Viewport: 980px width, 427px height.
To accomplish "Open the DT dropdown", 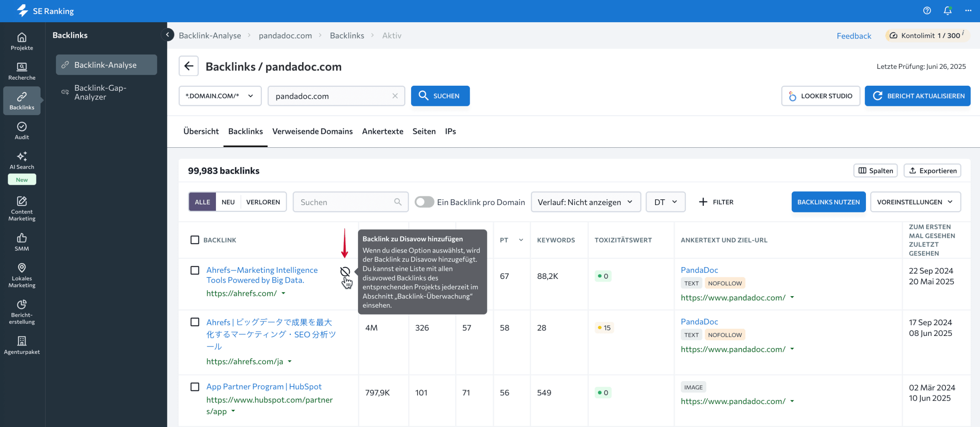I will point(665,202).
